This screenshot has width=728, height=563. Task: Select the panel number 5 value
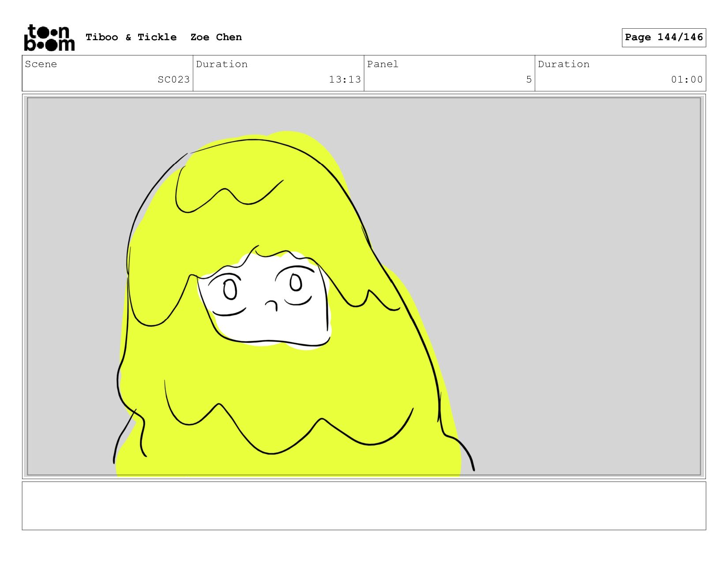point(529,79)
